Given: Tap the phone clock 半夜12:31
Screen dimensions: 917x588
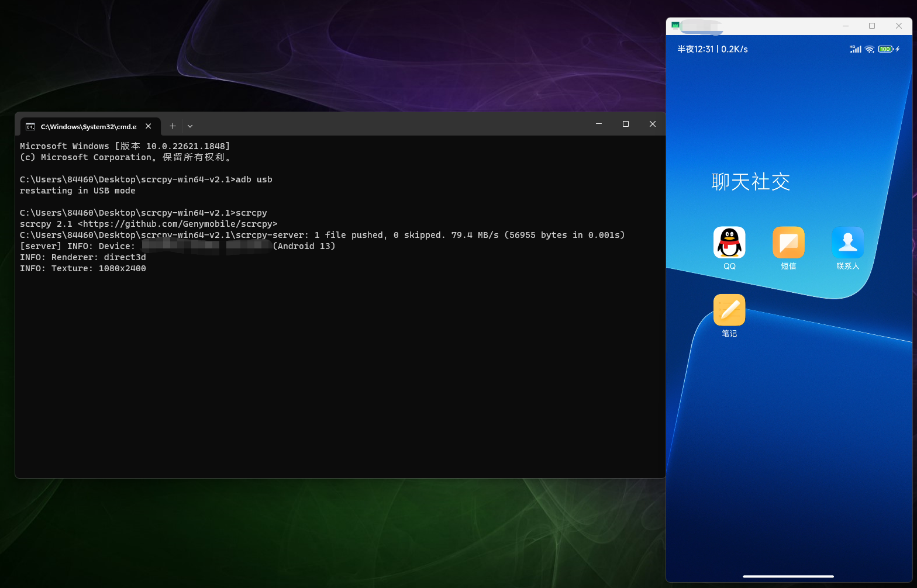Looking at the screenshot, I should tap(695, 49).
